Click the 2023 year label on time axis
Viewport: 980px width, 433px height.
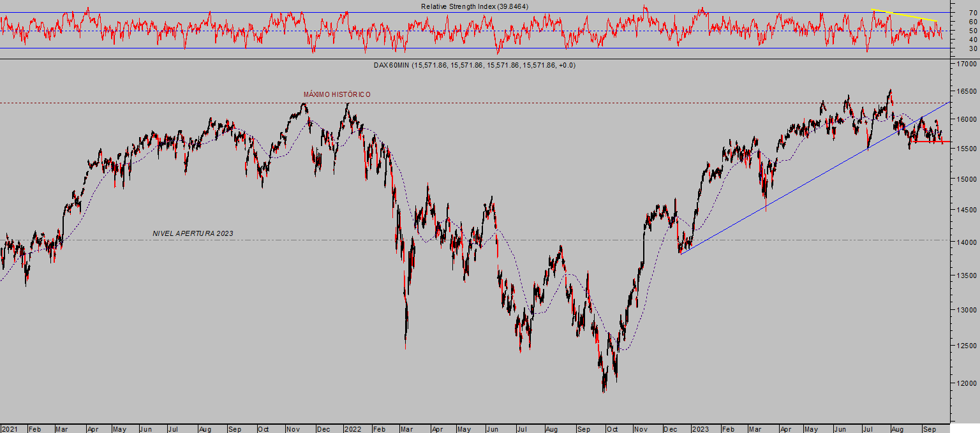(700, 428)
